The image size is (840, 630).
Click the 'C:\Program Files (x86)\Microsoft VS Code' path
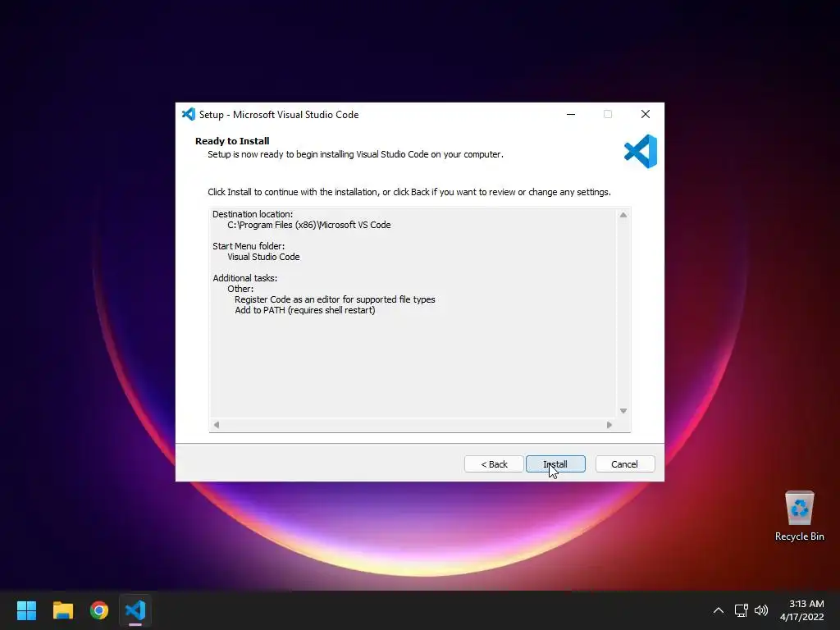pyautogui.click(x=309, y=225)
